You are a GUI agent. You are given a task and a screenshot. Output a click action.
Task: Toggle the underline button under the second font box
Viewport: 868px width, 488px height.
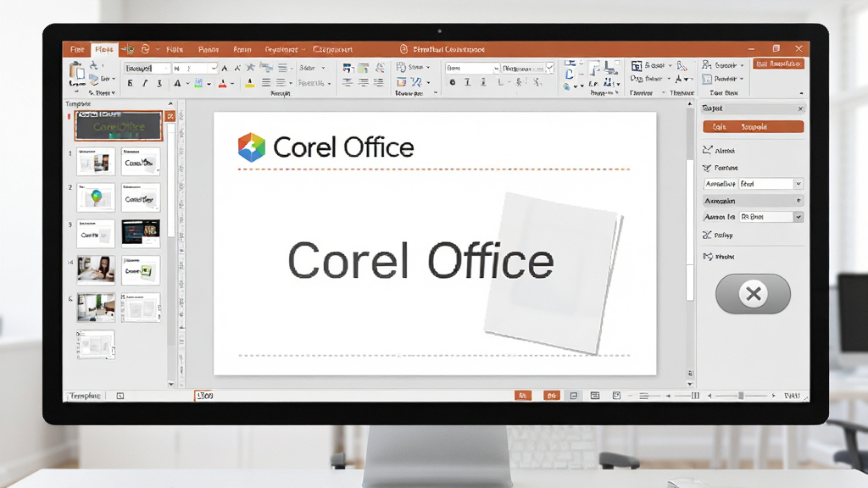(483, 82)
